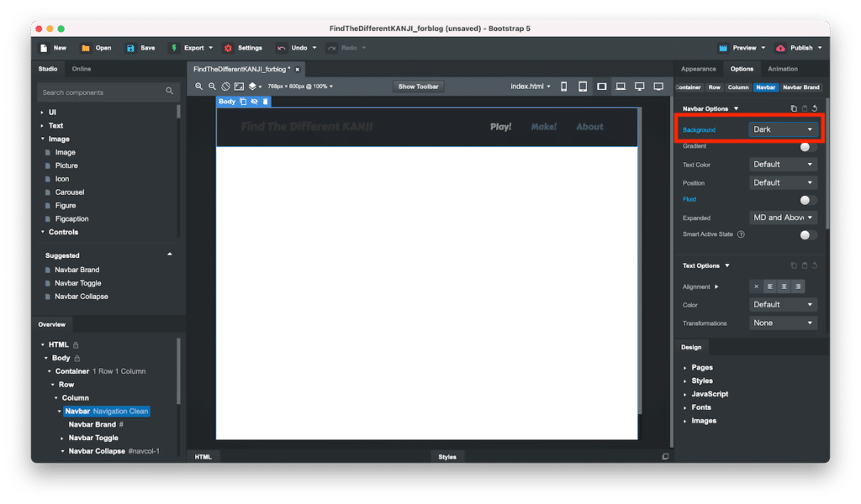Viewport: 861px width, 504px height.
Task: Click the center text alignment icon
Action: (x=784, y=286)
